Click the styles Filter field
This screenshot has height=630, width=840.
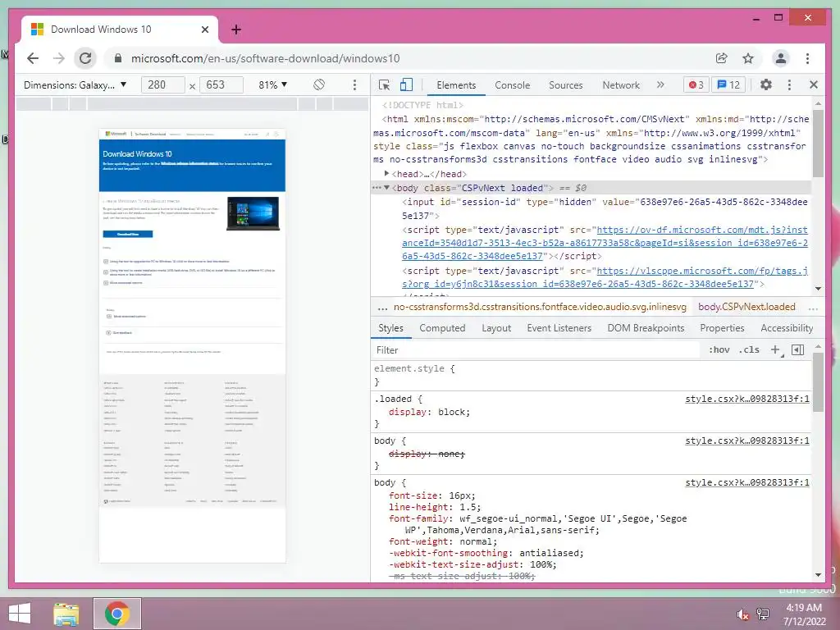(536, 349)
